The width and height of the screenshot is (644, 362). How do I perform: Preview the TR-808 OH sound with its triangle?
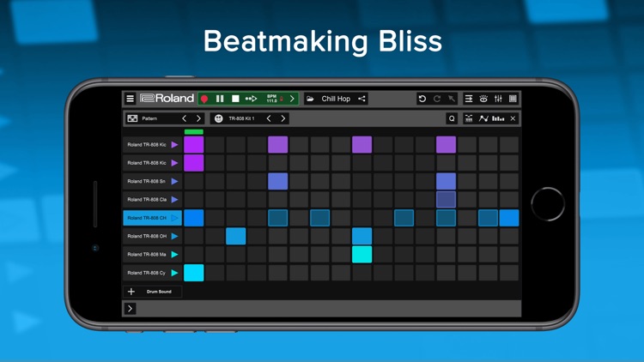click(174, 236)
